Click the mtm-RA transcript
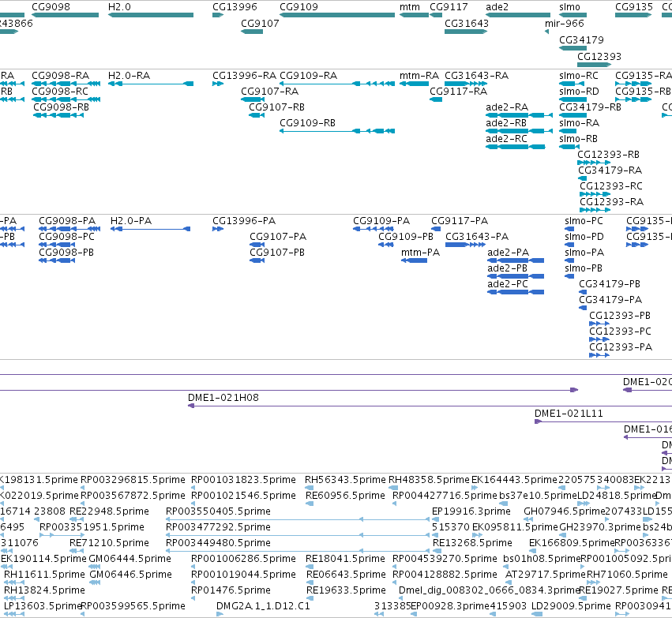Image resolution: width=672 pixels, height=618 pixels. point(414,84)
